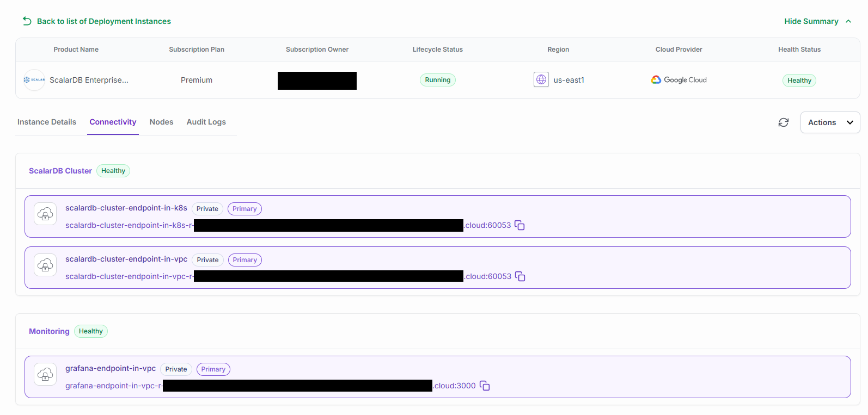
Task: Switch to the Instance Details tab
Action: (x=47, y=122)
